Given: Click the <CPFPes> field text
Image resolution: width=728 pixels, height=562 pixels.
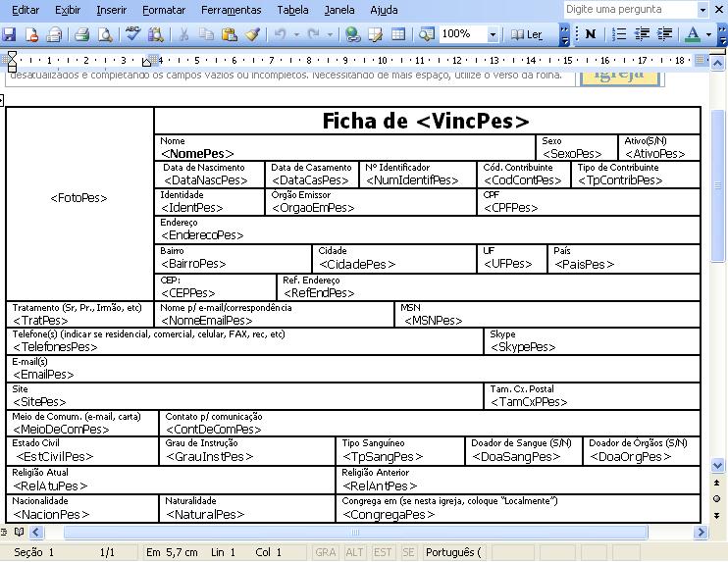Looking at the screenshot, I should coord(511,208).
